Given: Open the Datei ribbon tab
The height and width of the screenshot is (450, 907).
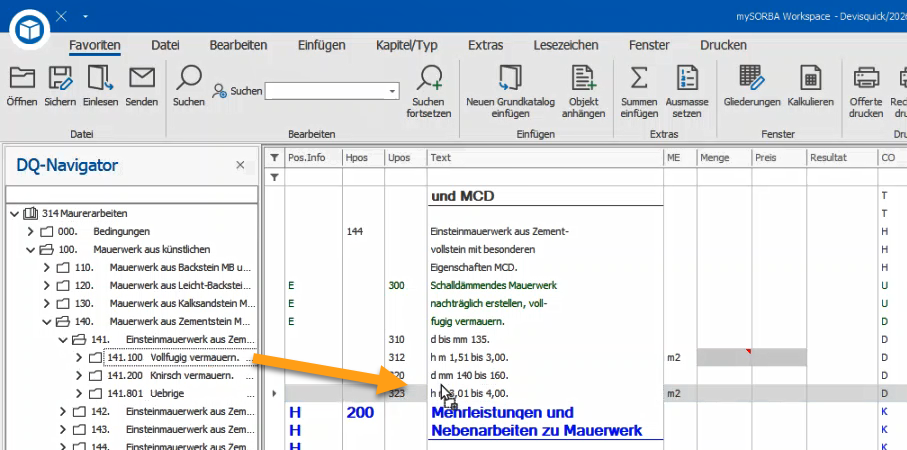Looking at the screenshot, I should tap(165, 45).
